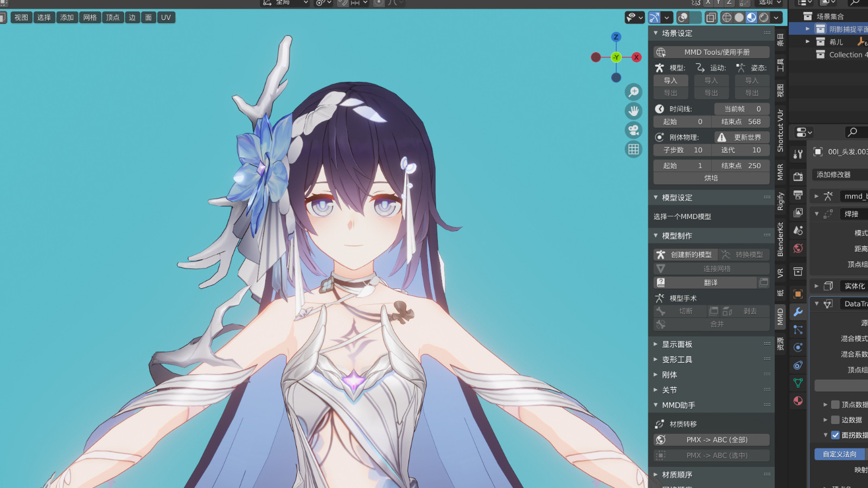
Task: Switch to the Rigify sidebar tab
Action: coord(780,201)
